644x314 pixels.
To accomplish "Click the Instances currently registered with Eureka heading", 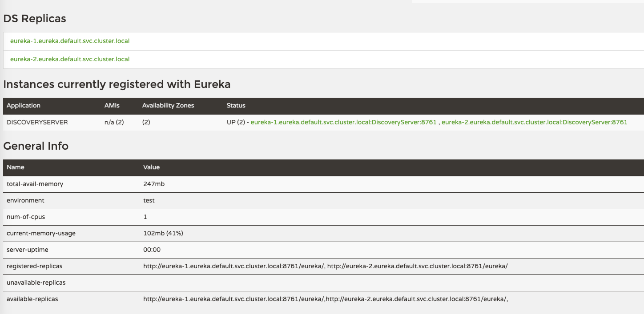I will tap(117, 84).
